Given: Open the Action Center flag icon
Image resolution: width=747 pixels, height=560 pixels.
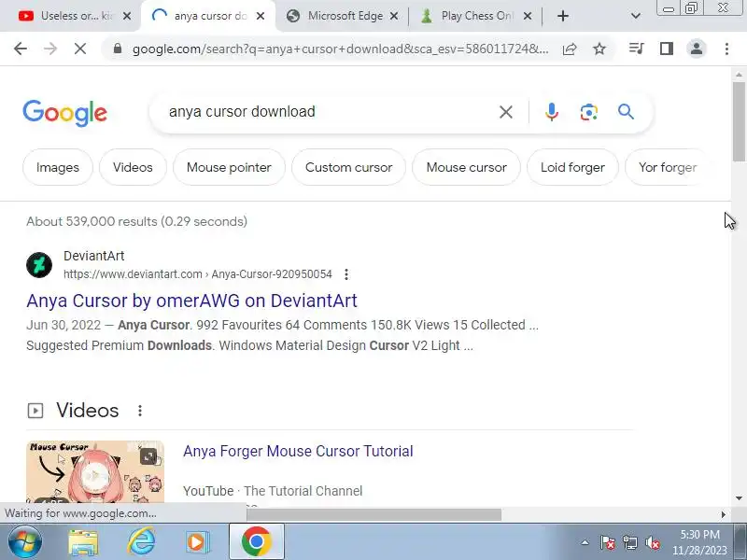Looking at the screenshot, I should 608,542.
